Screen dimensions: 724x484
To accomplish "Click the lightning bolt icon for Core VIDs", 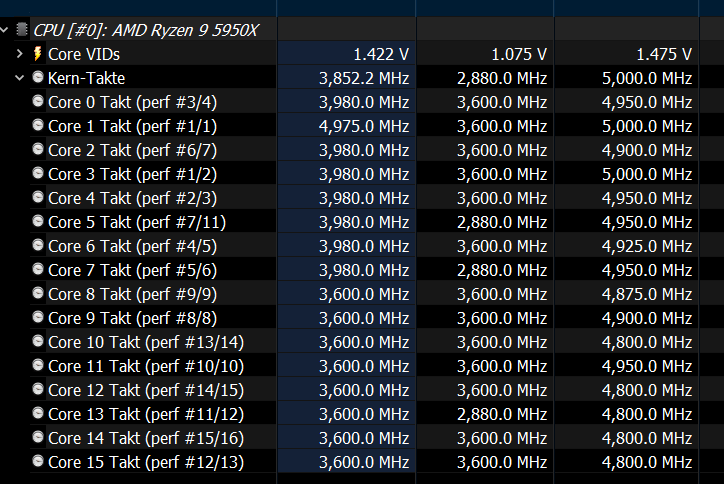I will [37, 54].
